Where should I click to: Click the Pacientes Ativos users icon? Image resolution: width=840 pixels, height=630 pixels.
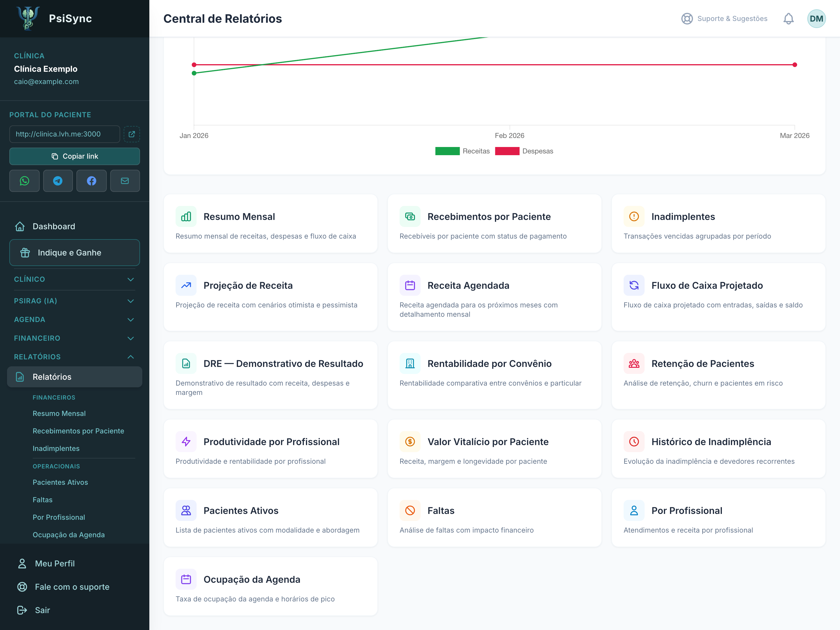186,510
